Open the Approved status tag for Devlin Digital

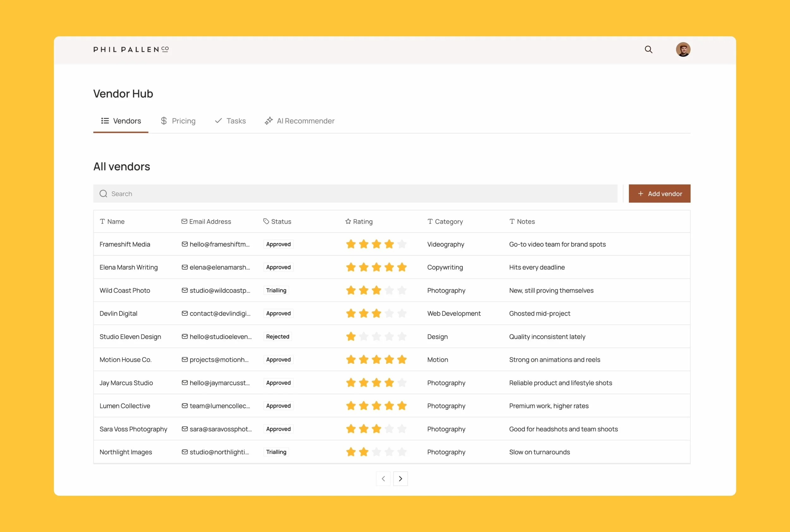278,313
